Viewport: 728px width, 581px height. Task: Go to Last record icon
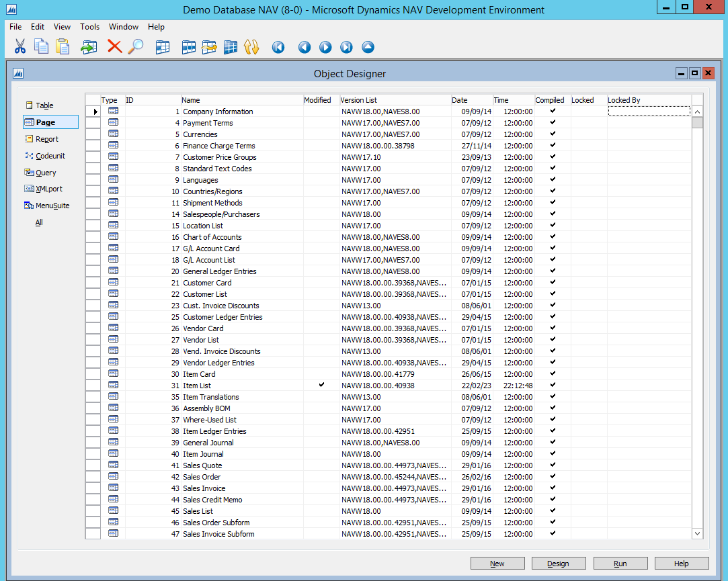pos(346,47)
